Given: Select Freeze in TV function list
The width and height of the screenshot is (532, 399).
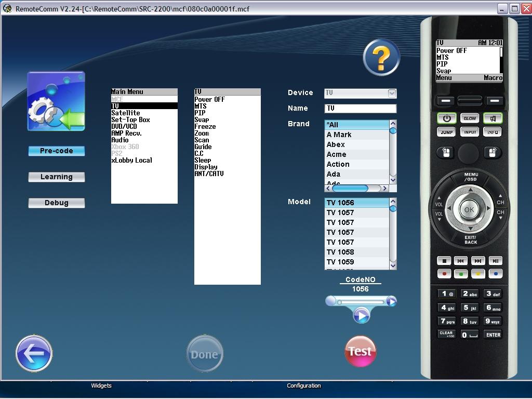Looking at the screenshot, I should [228, 127].
